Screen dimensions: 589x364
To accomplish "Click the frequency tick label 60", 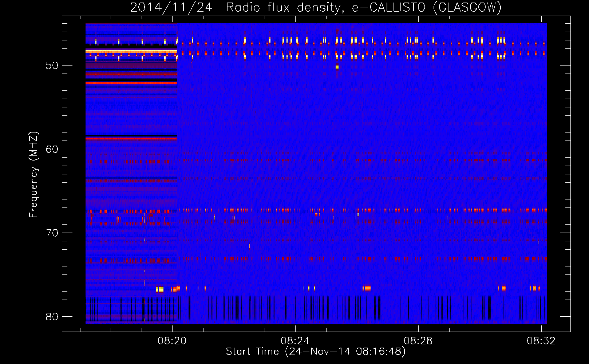I will tap(52, 149).
